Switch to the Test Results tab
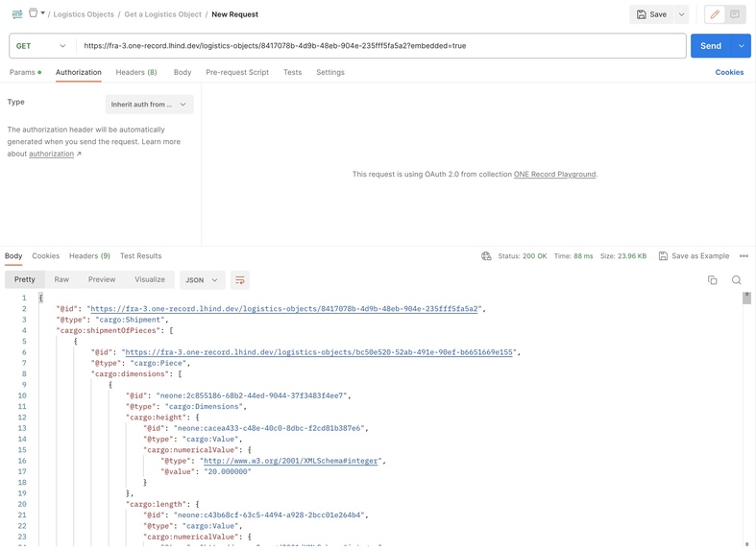The width and height of the screenshot is (756, 550). 141,256
